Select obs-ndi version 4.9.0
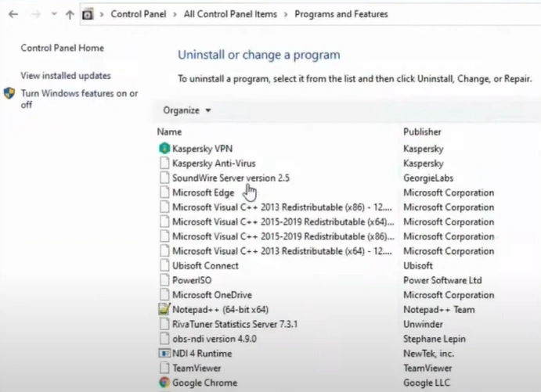The height and width of the screenshot is (392, 541). pyautogui.click(x=215, y=339)
